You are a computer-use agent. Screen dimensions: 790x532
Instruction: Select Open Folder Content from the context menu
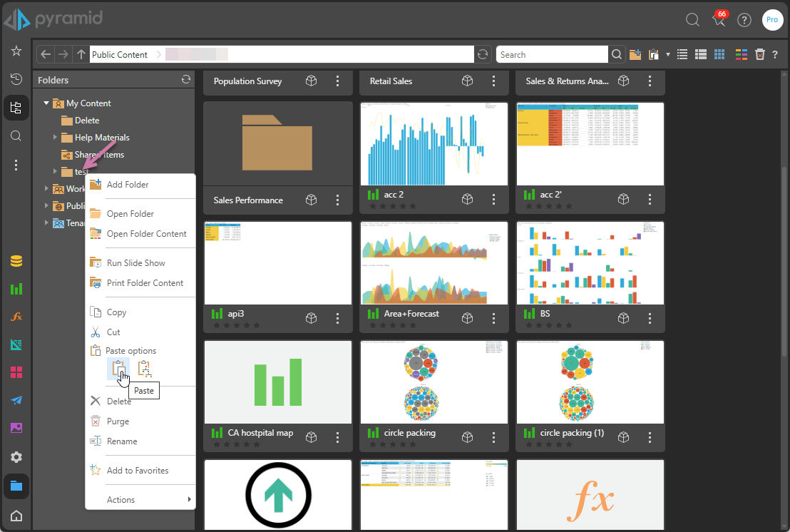(146, 234)
